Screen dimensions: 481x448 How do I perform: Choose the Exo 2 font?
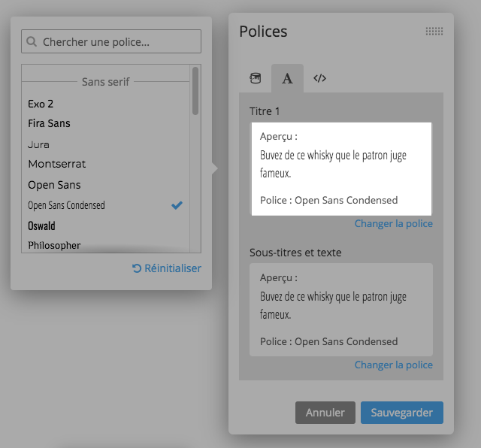pos(41,104)
